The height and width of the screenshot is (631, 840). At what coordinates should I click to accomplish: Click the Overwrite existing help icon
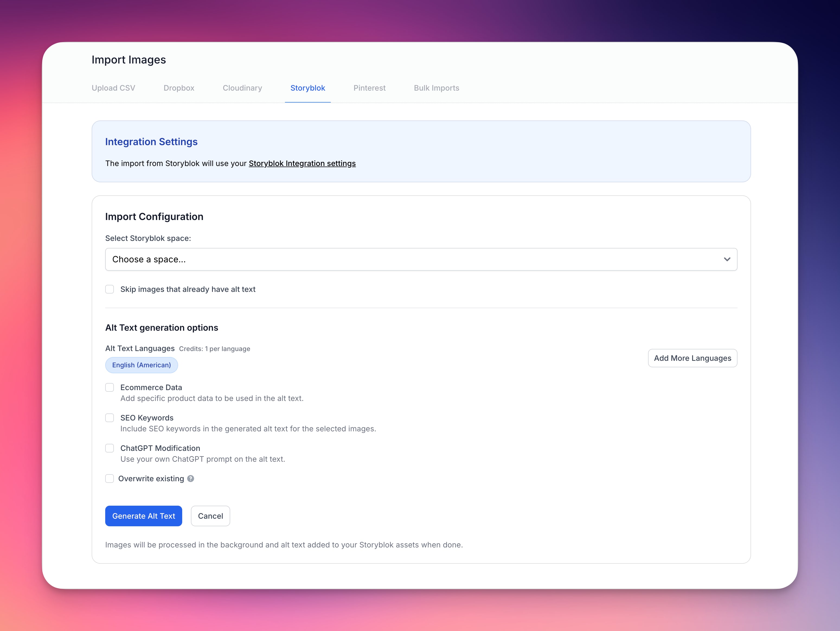[191, 479]
